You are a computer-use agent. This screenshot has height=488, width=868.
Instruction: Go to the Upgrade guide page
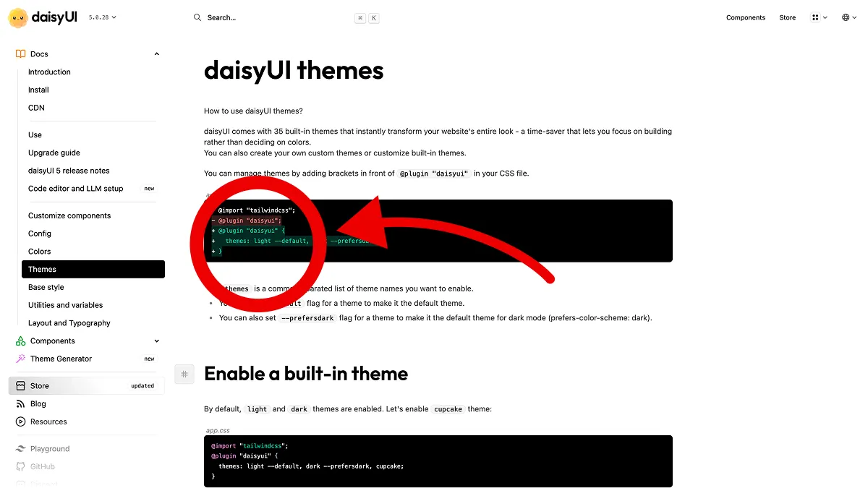coord(54,153)
